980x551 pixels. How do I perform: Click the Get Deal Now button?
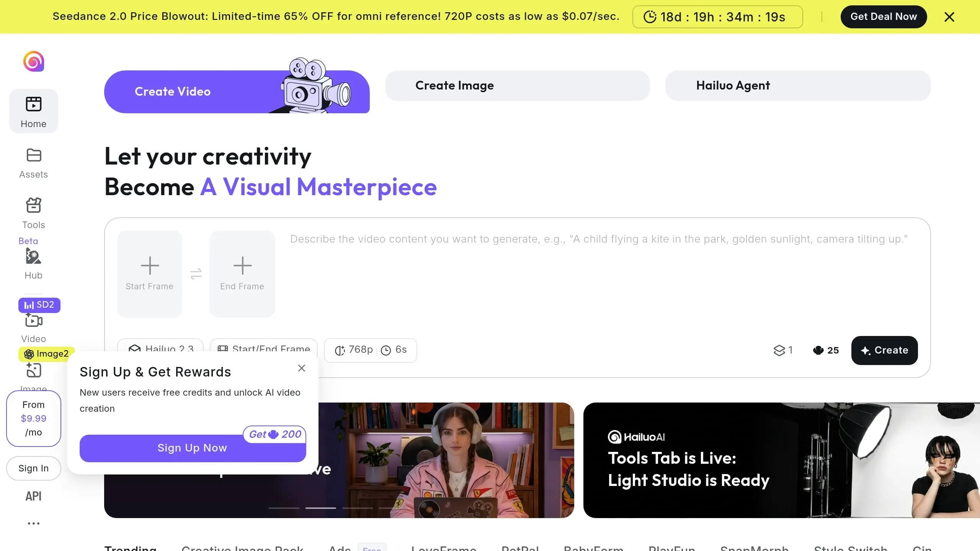point(884,17)
